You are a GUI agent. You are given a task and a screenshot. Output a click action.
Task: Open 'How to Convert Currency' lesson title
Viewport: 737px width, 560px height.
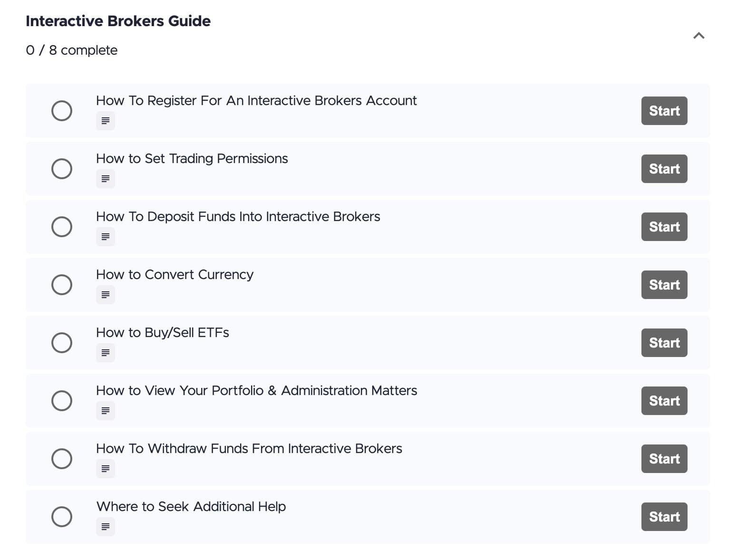coord(175,275)
